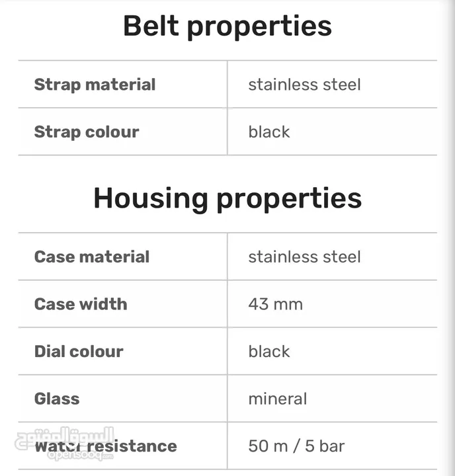The height and width of the screenshot is (476, 455).
Task: Select the Strap material label
Action: click(95, 85)
